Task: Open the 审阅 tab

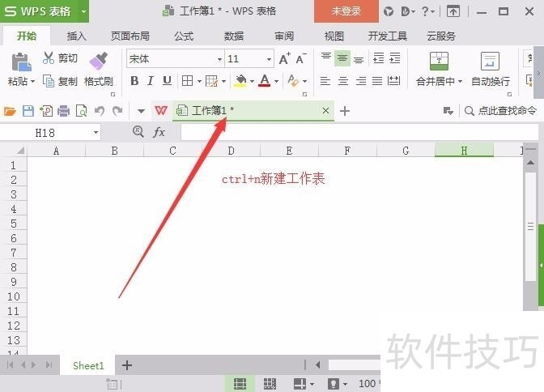Action: (x=284, y=36)
